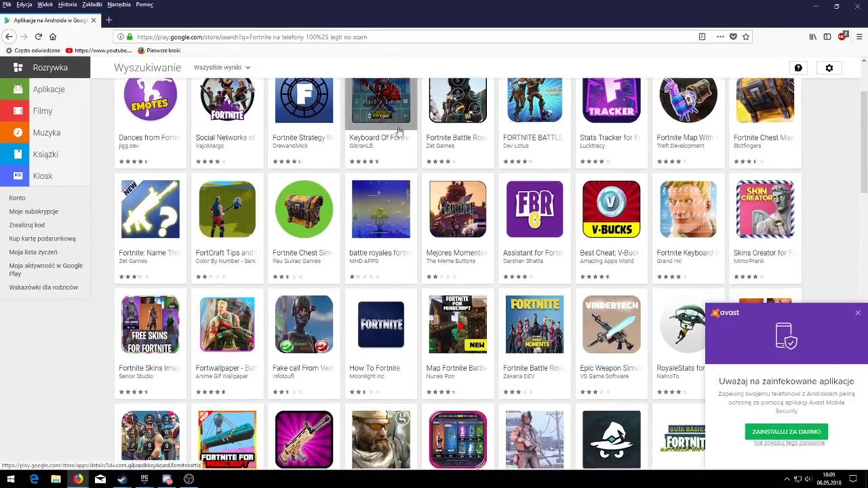Open the Narzędzia menu
The image size is (868, 488).
119,4
